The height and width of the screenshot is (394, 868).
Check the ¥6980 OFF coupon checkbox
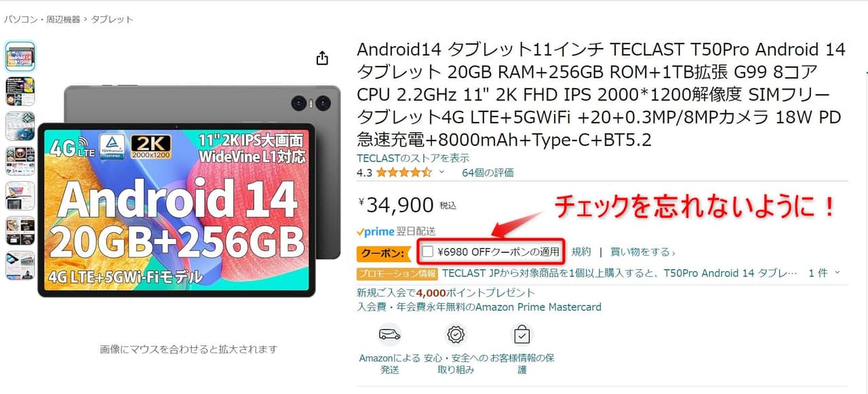pos(427,252)
